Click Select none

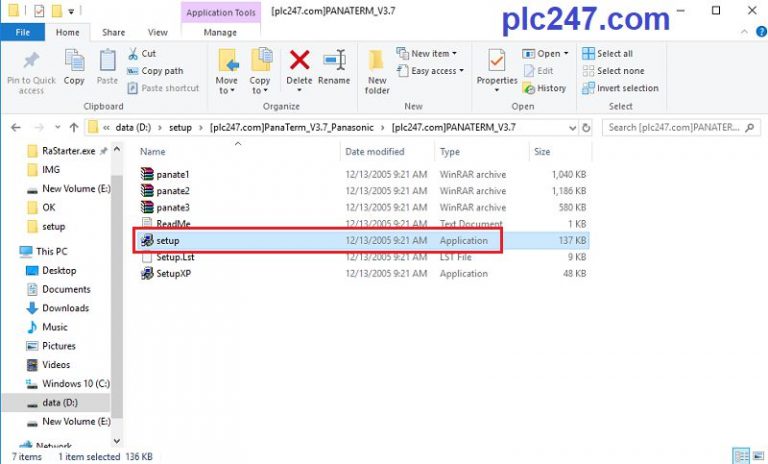[x=613, y=71]
